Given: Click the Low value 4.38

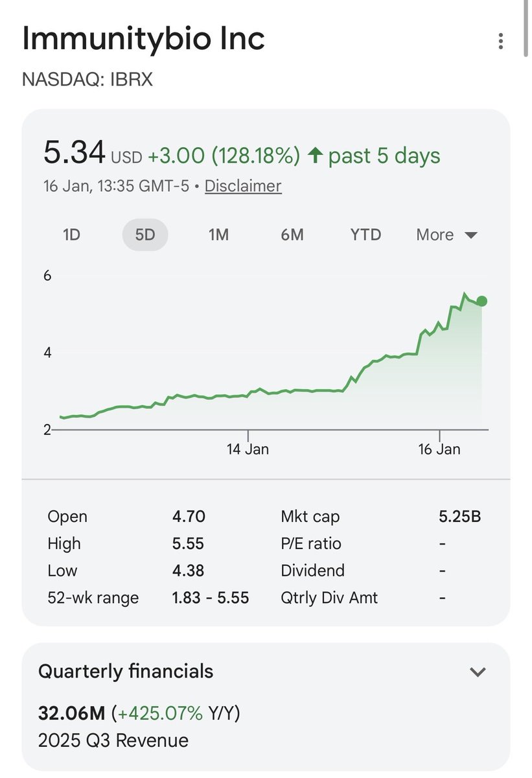Looking at the screenshot, I should [x=188, y=571].
